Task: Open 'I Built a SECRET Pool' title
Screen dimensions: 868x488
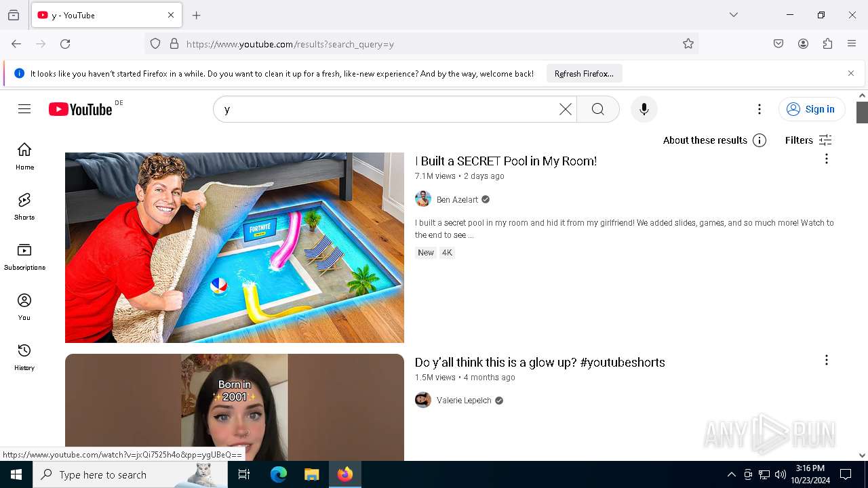Action: 506,161
